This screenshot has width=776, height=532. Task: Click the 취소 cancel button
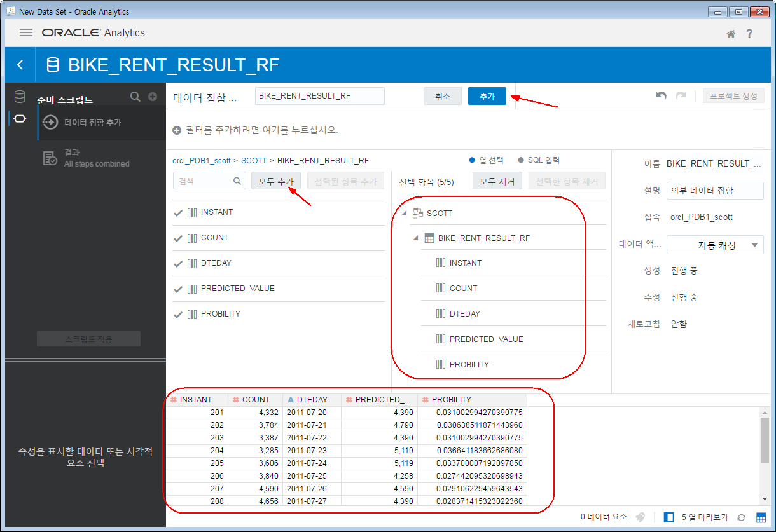[443, 96]
